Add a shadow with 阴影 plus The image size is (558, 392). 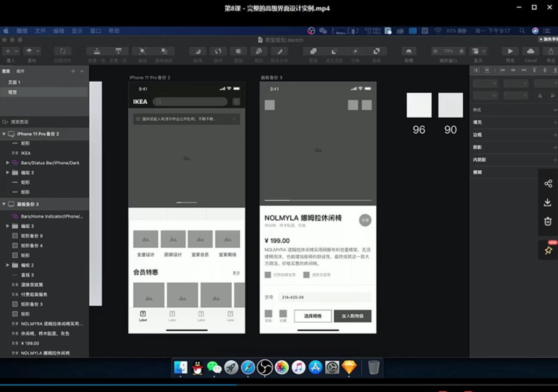click(x=555, y=147)
